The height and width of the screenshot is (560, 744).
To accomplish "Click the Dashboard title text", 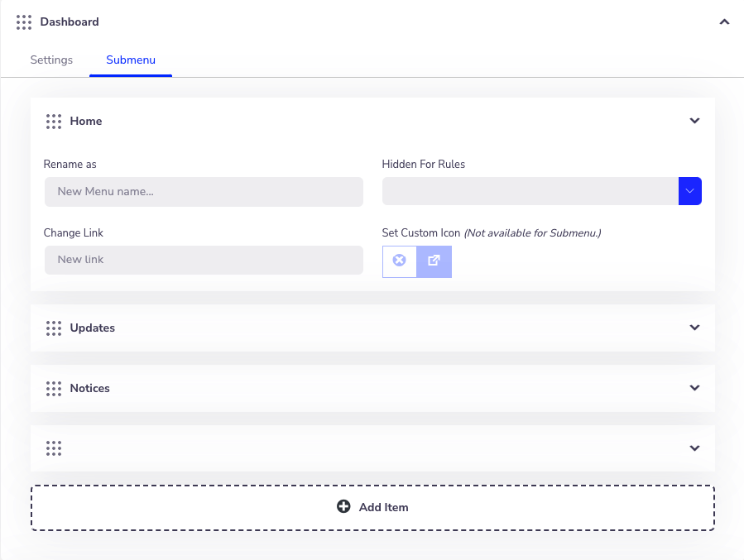I will click(x=70, y=22).
